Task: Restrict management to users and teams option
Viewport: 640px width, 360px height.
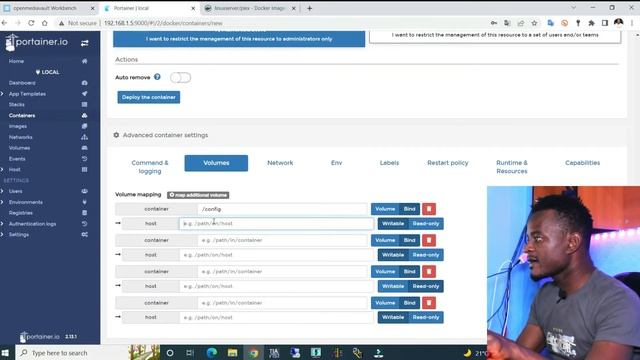Action: pos(495,36)
